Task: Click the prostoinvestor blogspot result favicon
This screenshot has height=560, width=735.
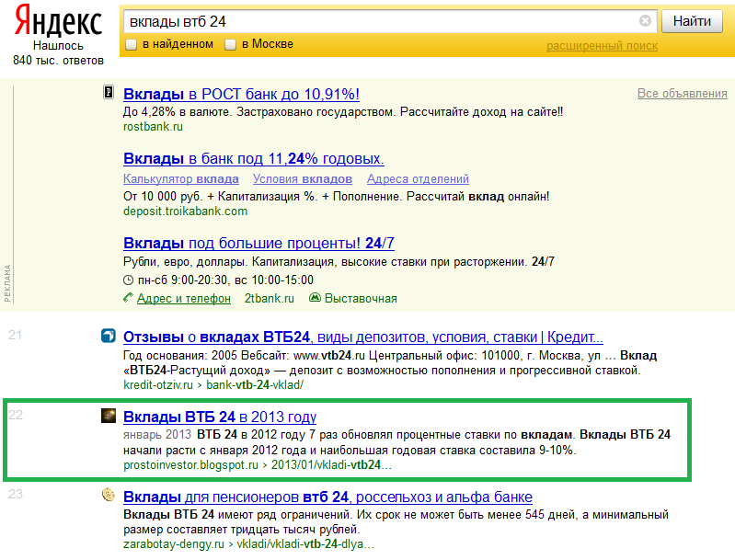Action: point(109,416)
